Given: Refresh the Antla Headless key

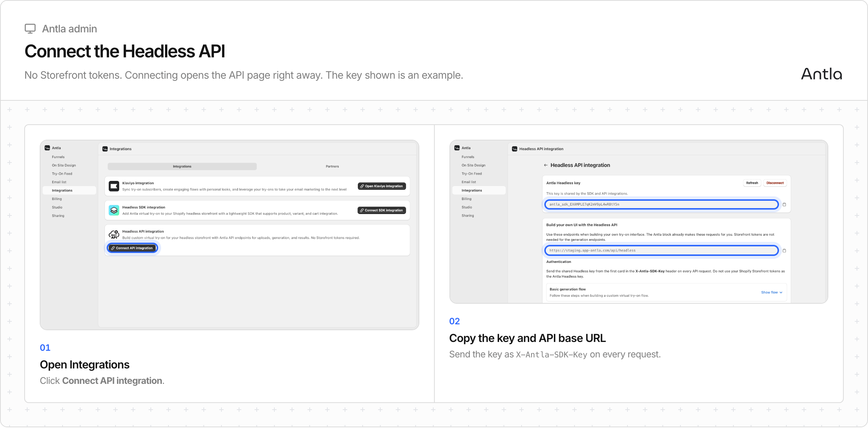Looking at the screenshot, I should (752, 183).
